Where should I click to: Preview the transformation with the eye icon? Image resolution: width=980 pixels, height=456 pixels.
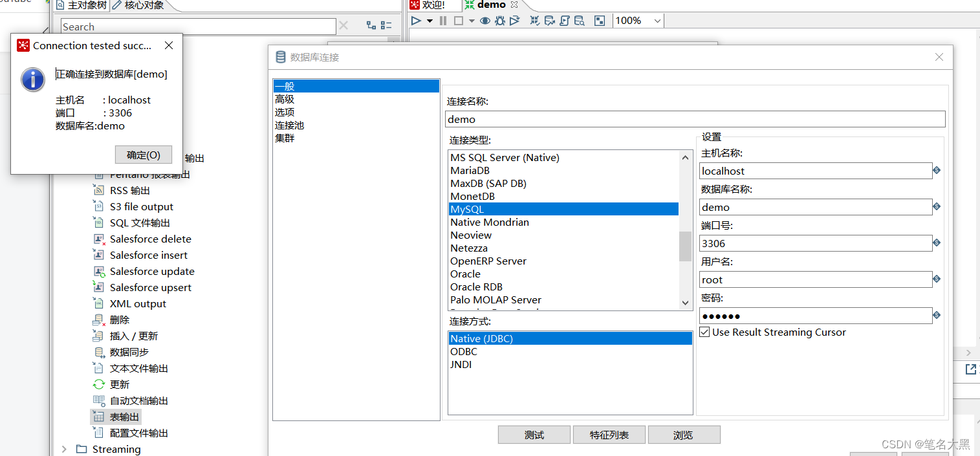pos(484,21)
